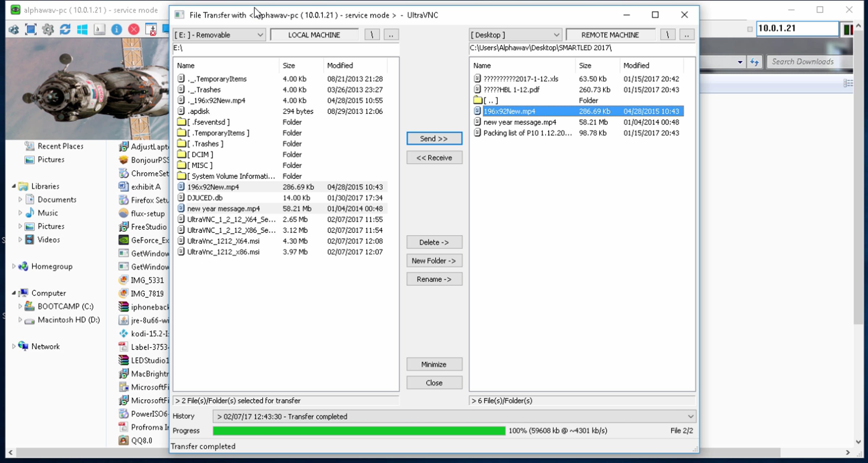Open the E: Removable drive dropdown
This screenshot has width=868, height=463.
260,35
